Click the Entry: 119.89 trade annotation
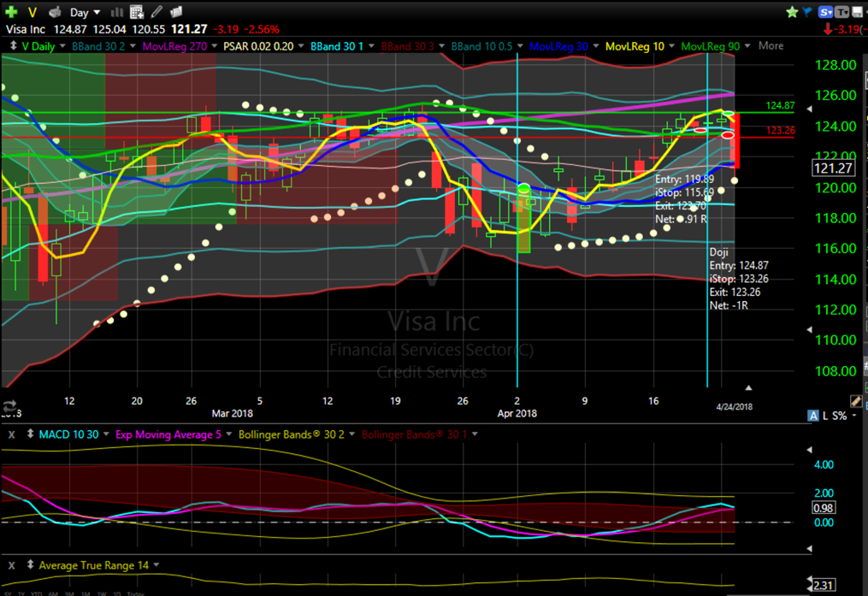The width and height of the screenshot is (868, 596). pyautogui.click(x=684, y=180)
